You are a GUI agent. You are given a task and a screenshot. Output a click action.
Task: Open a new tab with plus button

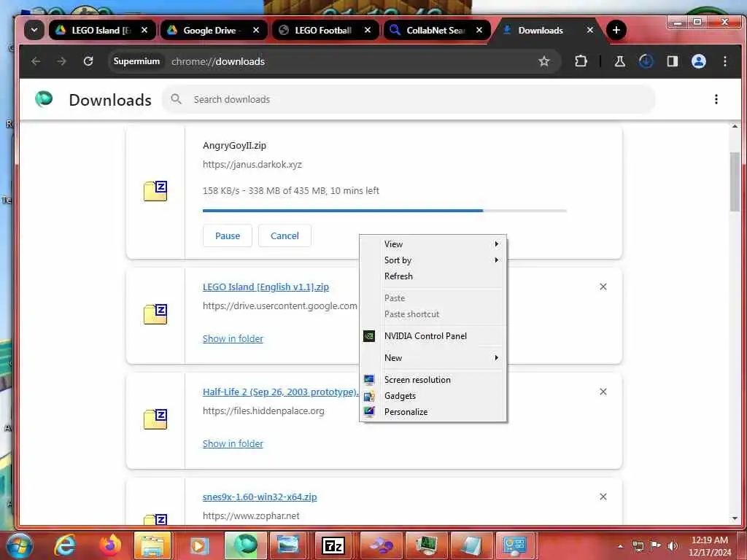616,30
